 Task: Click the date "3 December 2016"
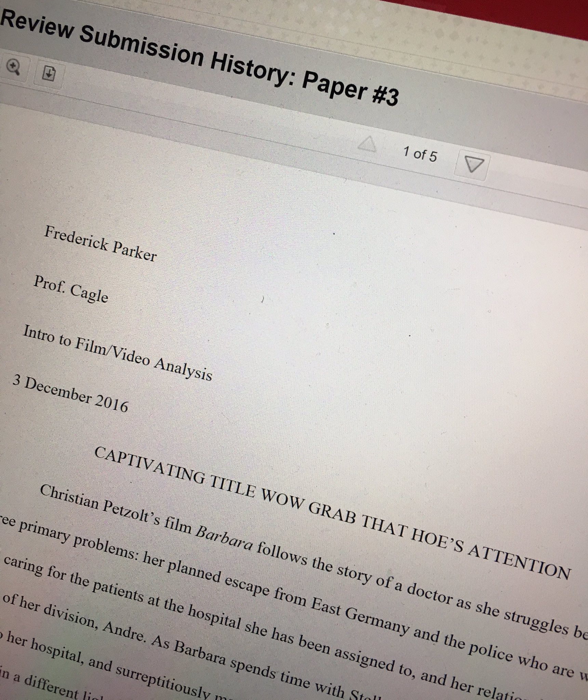pos(70,394)
